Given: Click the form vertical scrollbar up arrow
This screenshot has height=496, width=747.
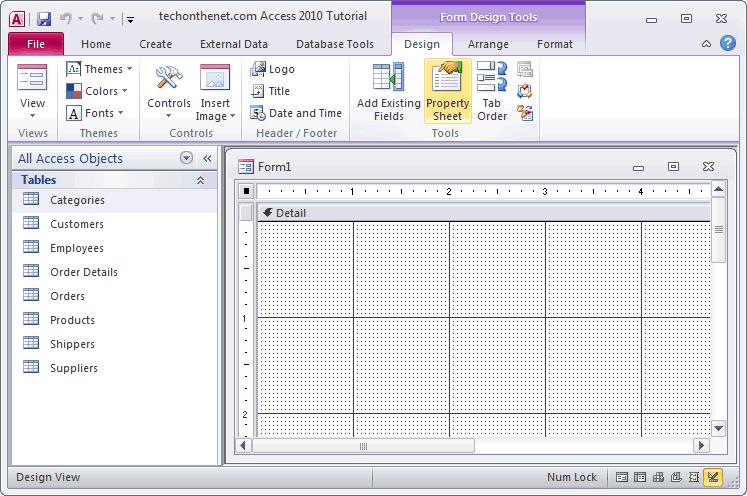Looking at the screenshot, I should click(x=718, y=189).
